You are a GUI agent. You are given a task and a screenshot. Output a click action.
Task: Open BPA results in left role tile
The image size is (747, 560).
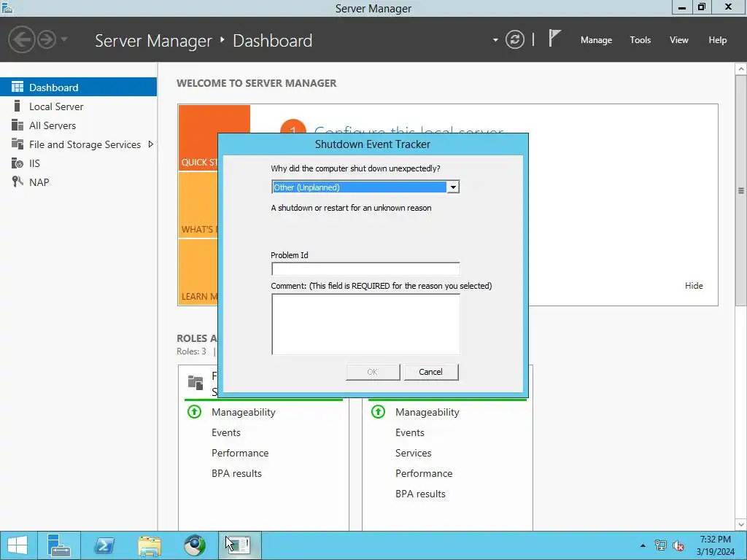tap(237, 473)
